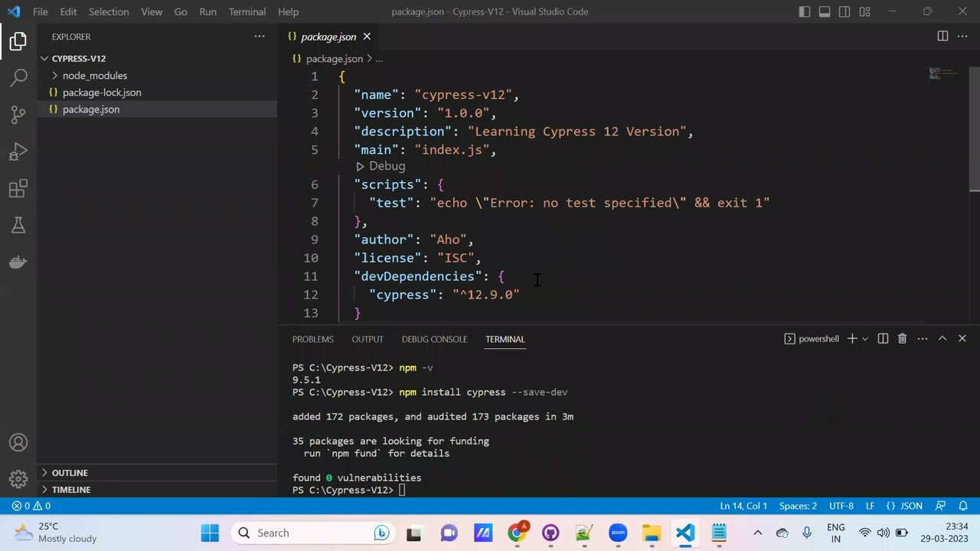980x551 pixels.
Task: Open the Edit menu
Action: coord(68,11)
